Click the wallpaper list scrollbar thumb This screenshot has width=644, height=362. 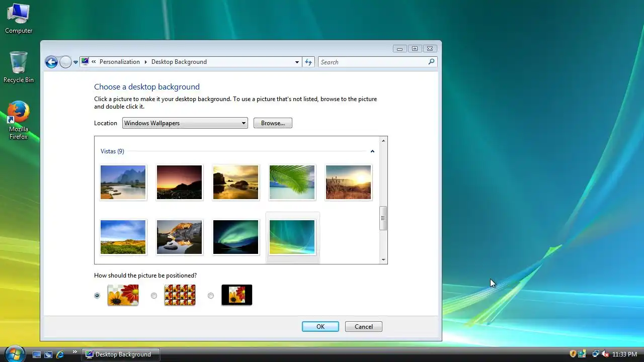tap(383, 218)
